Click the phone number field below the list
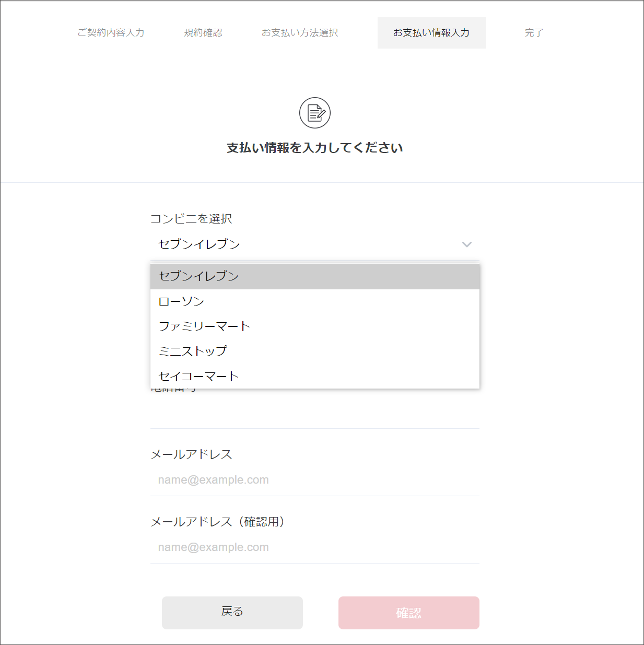This screenshot has width=644, height=645. (x=314, y=414)
